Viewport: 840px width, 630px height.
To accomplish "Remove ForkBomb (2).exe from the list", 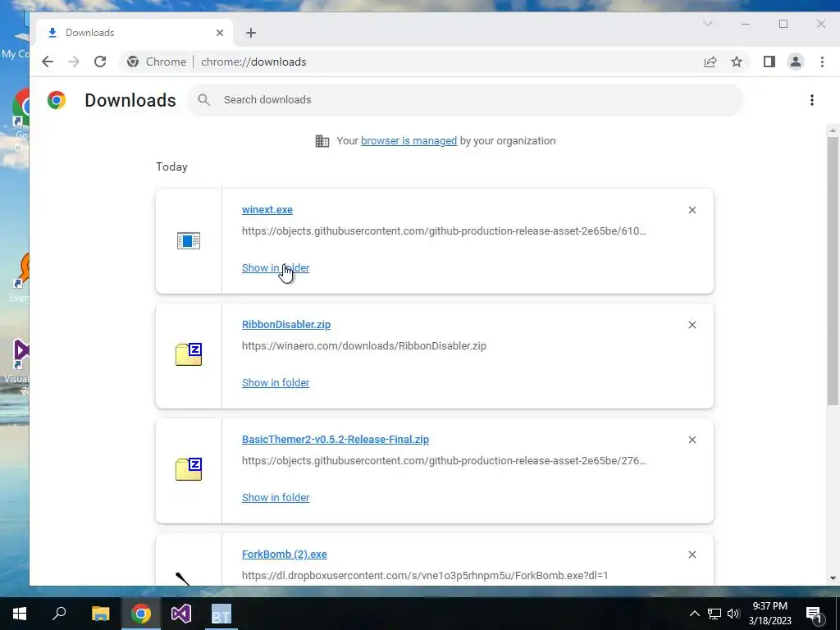I will click(x=692, y=555).
